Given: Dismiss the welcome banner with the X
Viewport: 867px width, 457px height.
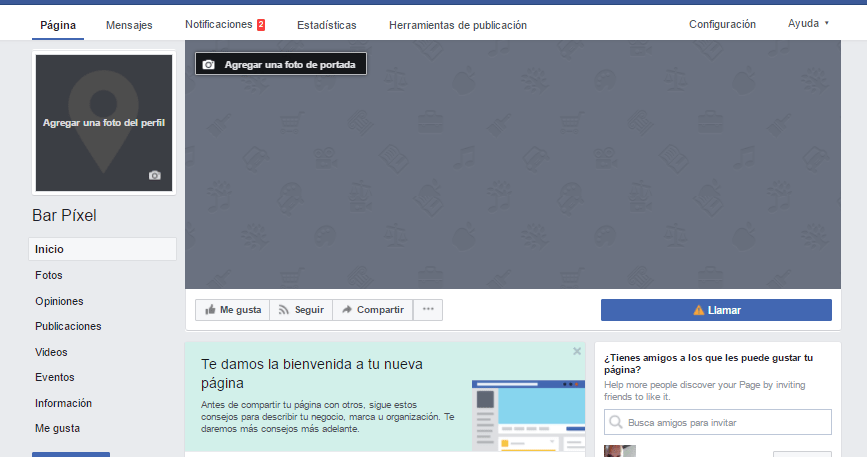Looking at the screenshot, I should [577, 351].
